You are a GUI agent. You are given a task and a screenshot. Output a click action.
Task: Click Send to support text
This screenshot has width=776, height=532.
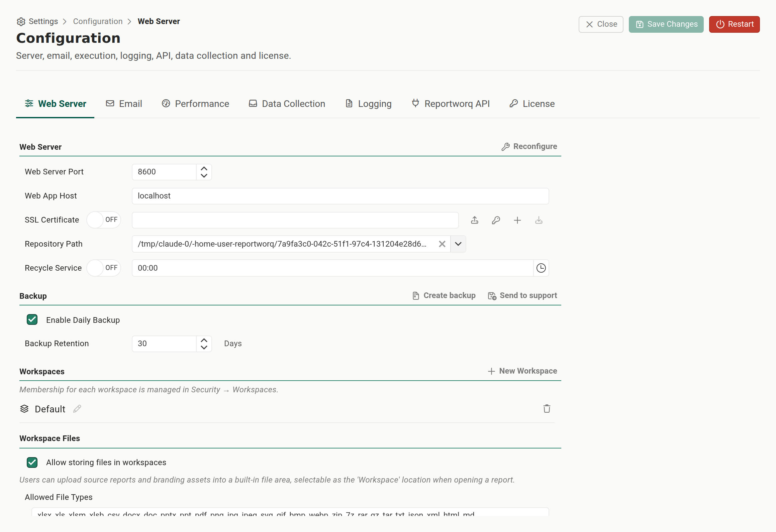pos(528,295)
